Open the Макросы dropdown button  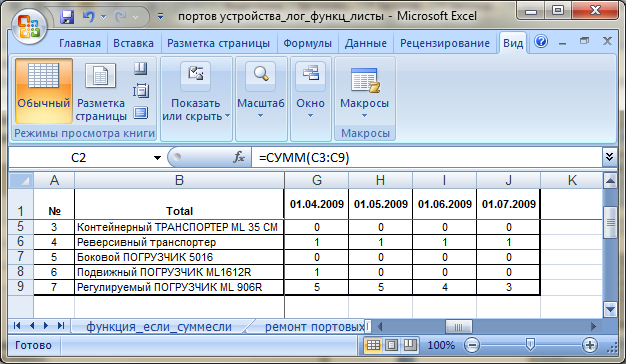pos(365,91)
